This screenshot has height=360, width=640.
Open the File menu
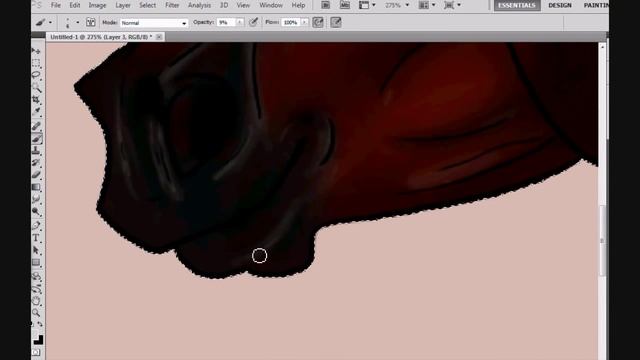pos(56,5)
